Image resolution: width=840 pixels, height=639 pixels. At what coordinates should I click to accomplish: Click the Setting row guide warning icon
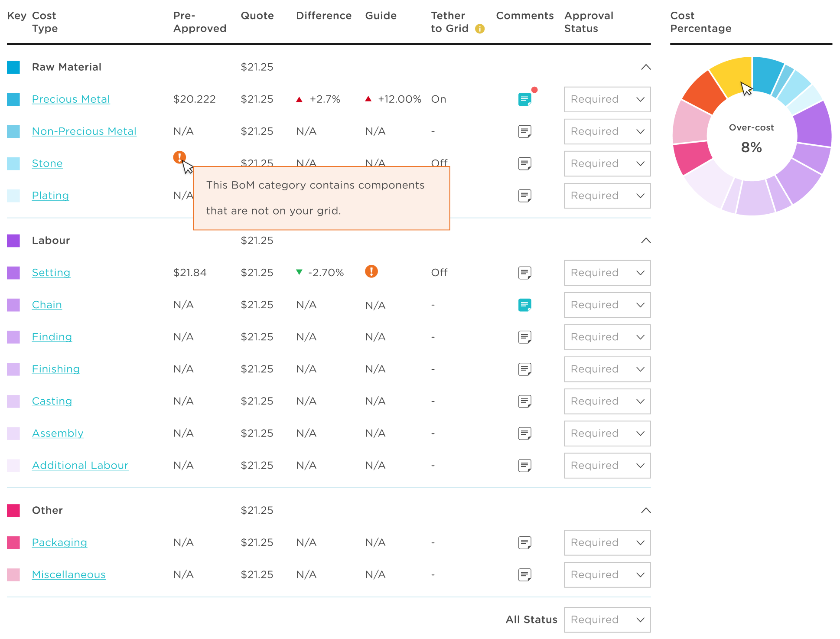(x=371, y=271)
